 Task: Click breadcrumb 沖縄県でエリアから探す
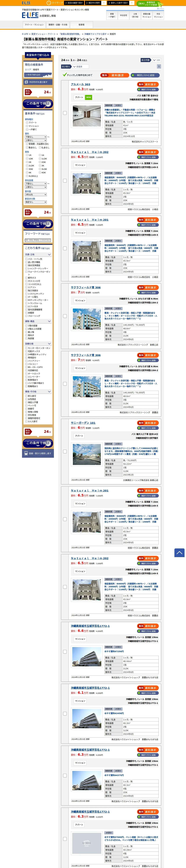tap(95, 34)
